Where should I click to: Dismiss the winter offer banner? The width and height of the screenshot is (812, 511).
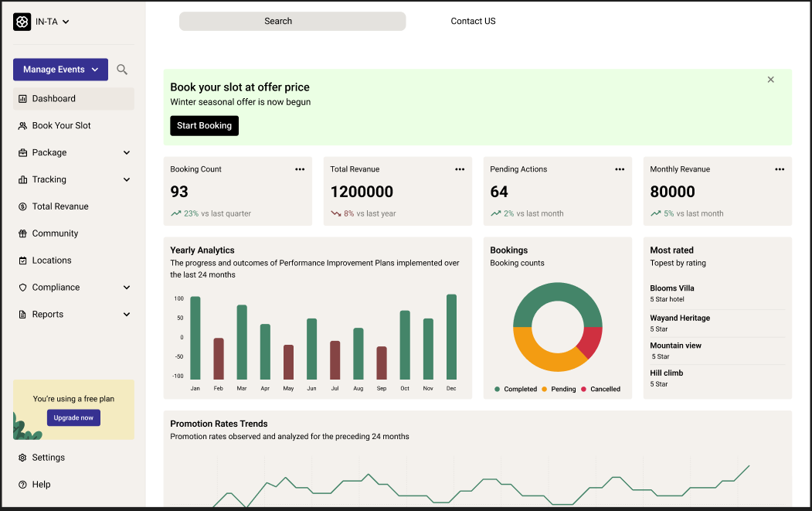pos(770,80)
